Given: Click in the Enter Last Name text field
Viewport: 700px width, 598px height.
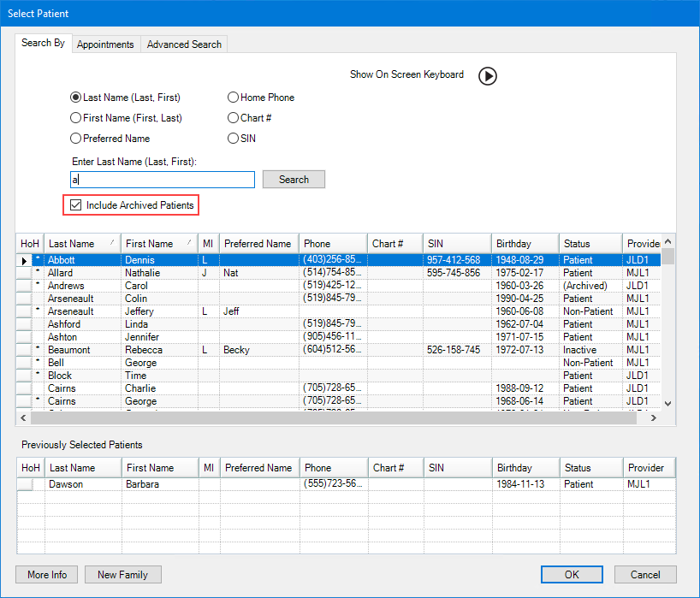Looking at the screenshot, I should pyautogui.click(x=163, y=180).
